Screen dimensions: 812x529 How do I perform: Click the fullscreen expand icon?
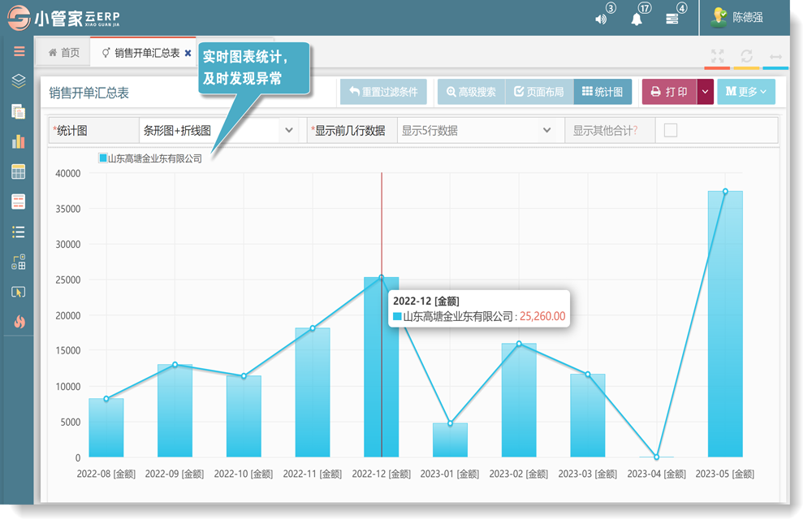pyautogui.click(x=717, y=56)
